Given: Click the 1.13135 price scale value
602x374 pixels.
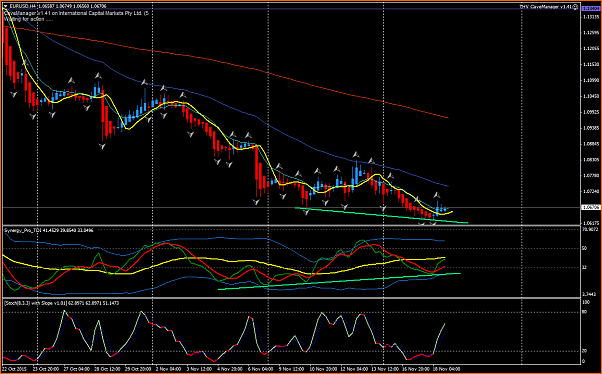Looking at the screenshot, I should (x=591, y=17).
